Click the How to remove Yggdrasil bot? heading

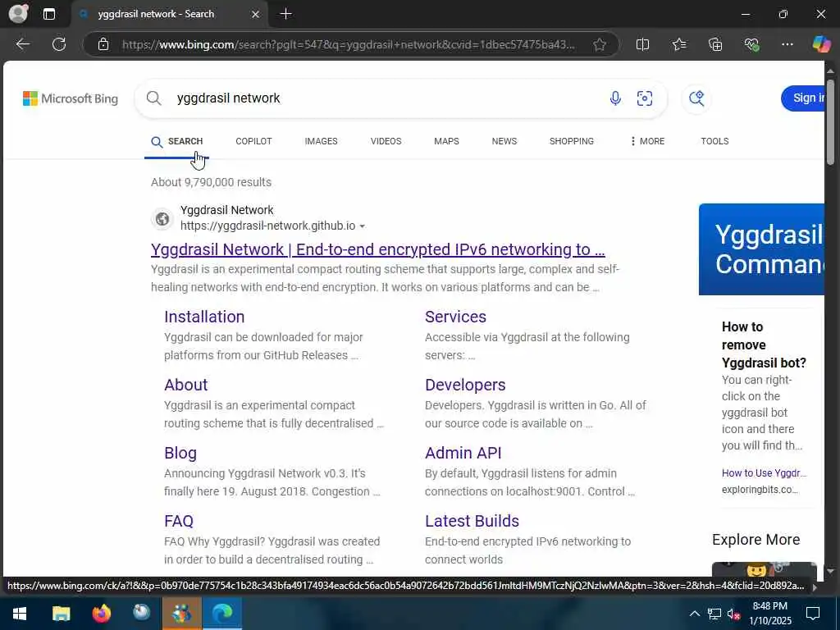tap(764, 345)
